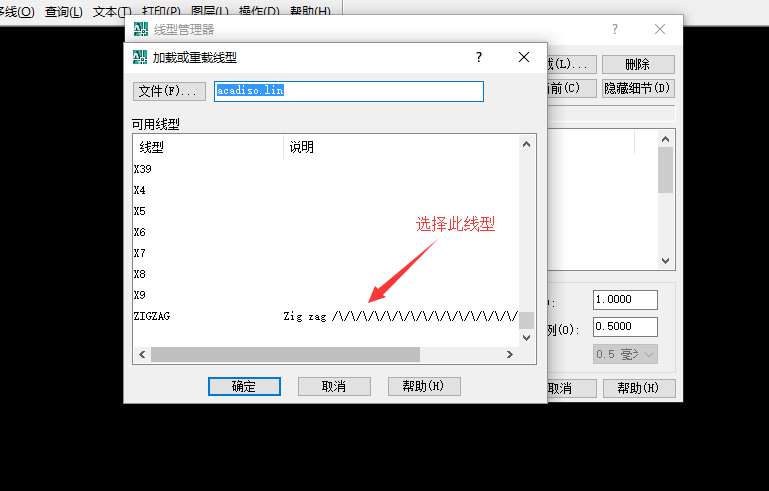Click the horizontal scrollbar thumb in linetype list
The width and height of the screenshot is (769, 491).
pos(285,355)
